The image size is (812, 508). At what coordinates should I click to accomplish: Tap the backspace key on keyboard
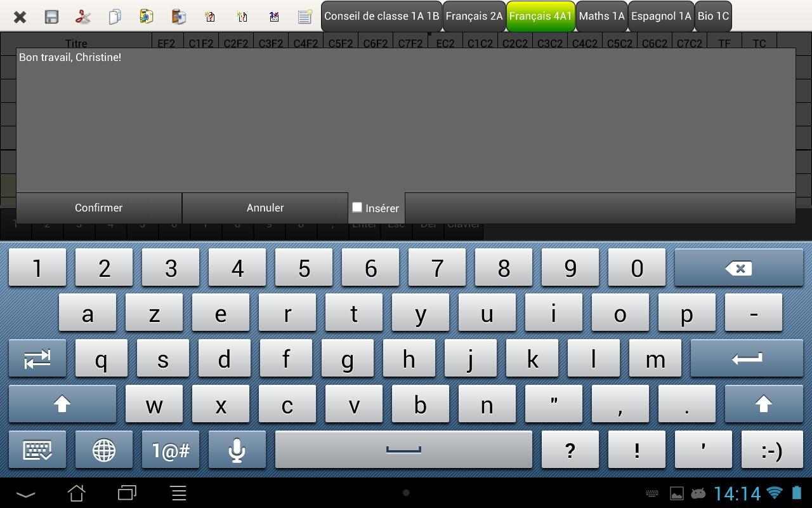click(x=738, y=268)
